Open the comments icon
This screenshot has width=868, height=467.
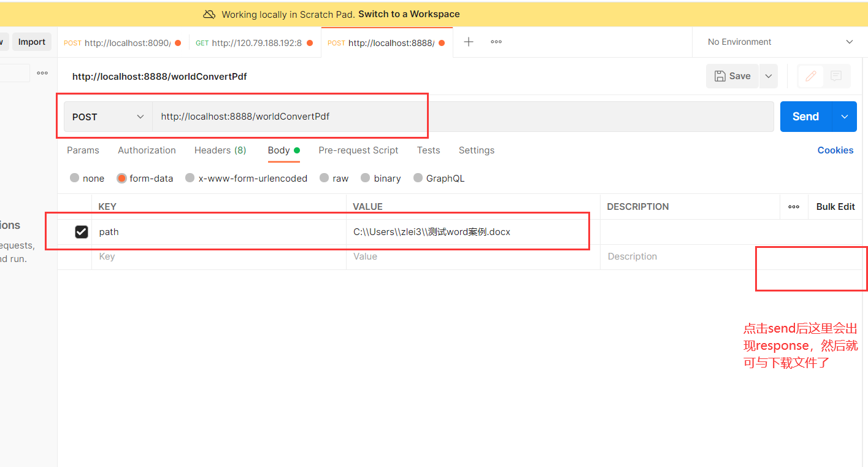point(836,76)
